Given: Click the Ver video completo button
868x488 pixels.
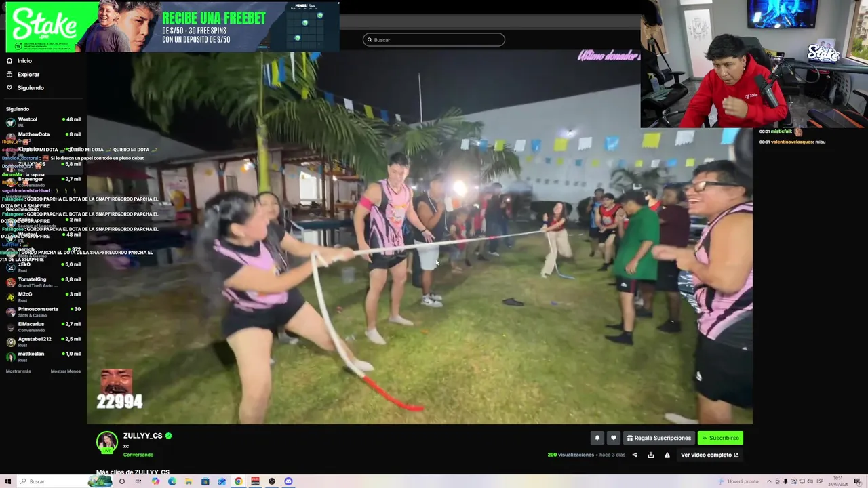Looking at the screenshot, I should (709, 455).
